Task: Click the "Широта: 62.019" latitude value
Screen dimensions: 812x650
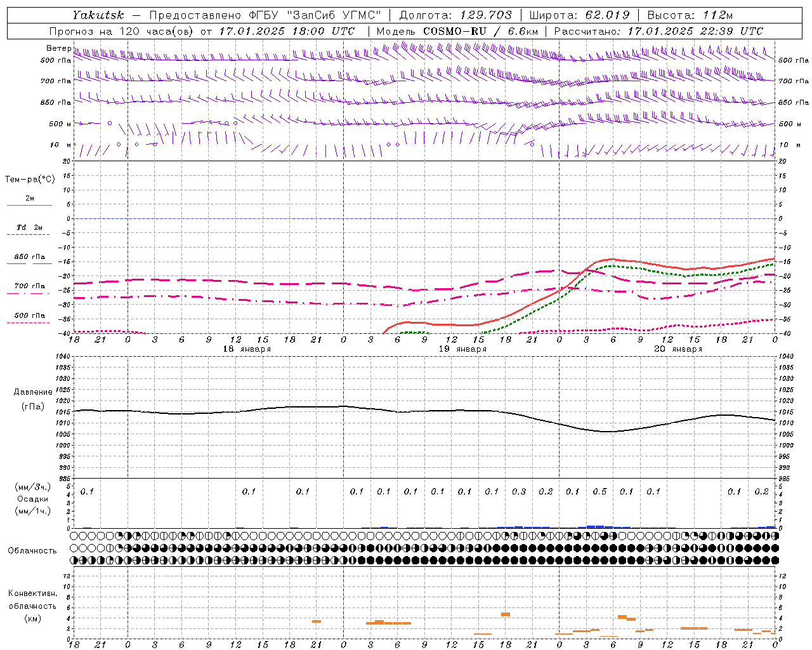Action: pos(579,15)
